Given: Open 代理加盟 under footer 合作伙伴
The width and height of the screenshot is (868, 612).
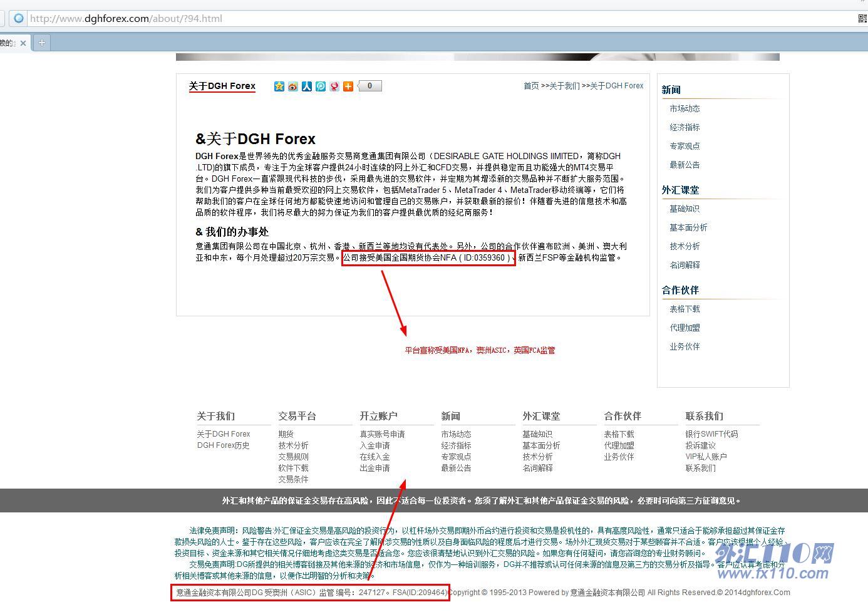Looking at the screenshot, I should pos(619,445).
